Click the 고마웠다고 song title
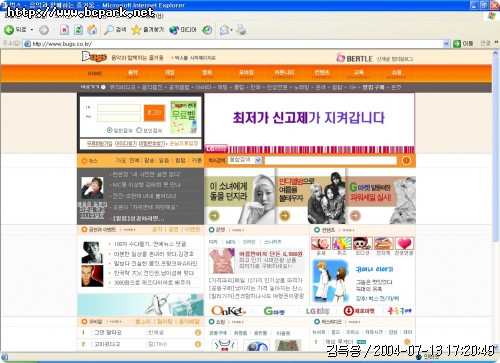500x363 pixels. coord(107,344)
